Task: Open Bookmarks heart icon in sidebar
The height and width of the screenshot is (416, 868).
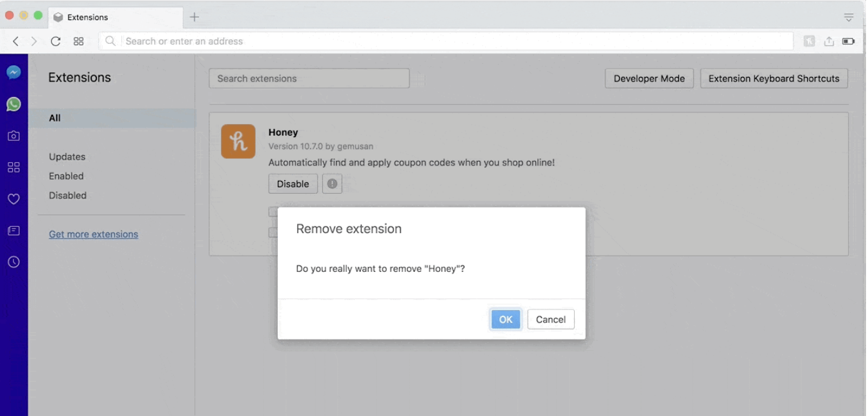Action: (x=14, y=199)
